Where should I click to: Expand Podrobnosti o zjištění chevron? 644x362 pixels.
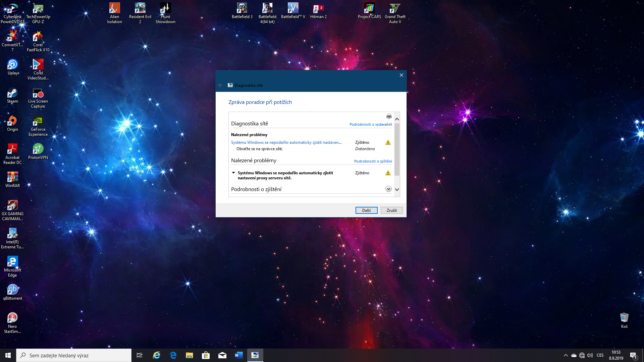[x=388, y=189]
